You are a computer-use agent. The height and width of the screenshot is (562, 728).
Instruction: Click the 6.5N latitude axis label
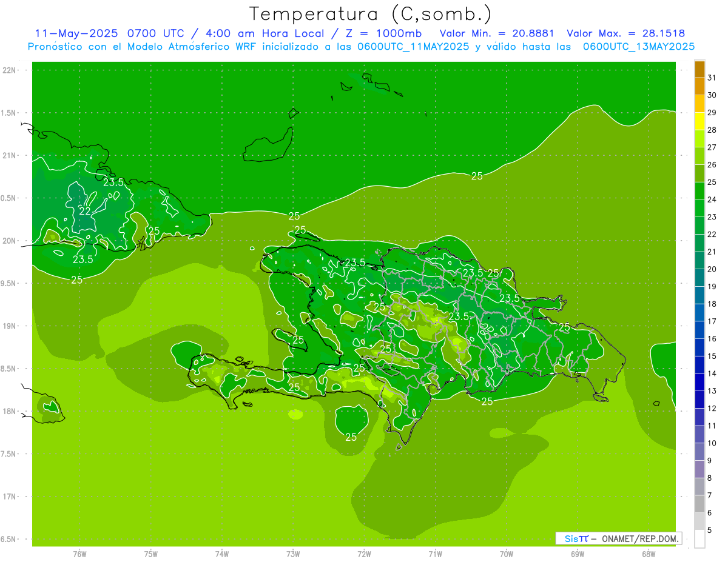click(x=8, y=540)
